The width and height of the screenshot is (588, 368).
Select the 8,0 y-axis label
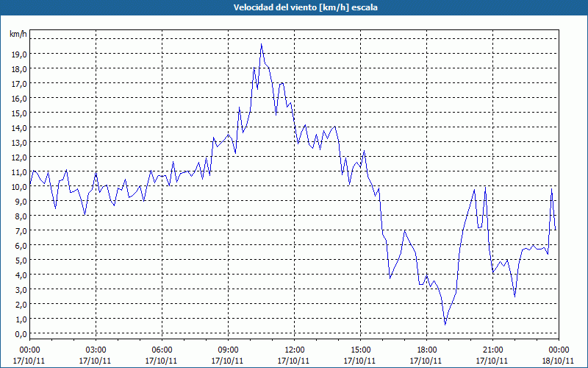21,216
